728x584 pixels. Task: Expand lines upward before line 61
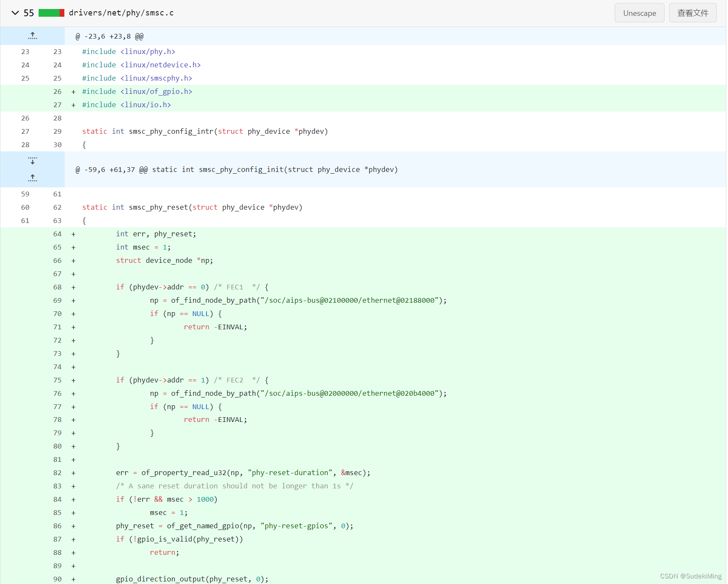coord(33,178)
